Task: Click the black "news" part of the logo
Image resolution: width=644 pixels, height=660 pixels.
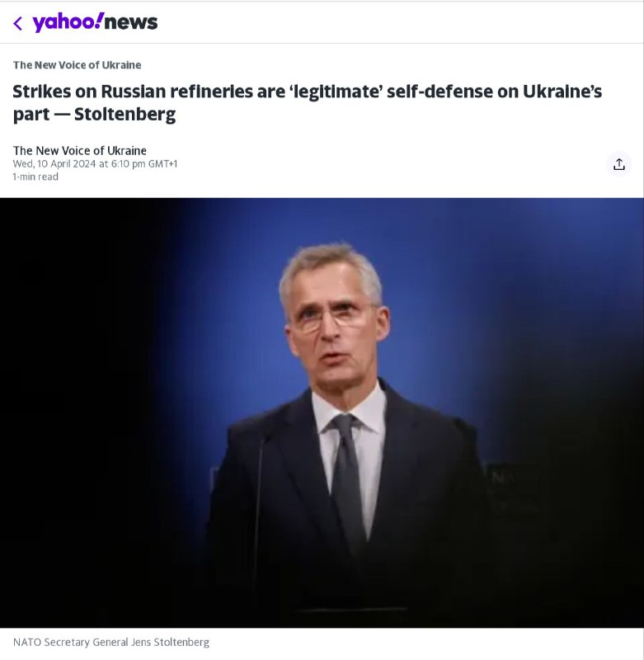Action: 131,23
